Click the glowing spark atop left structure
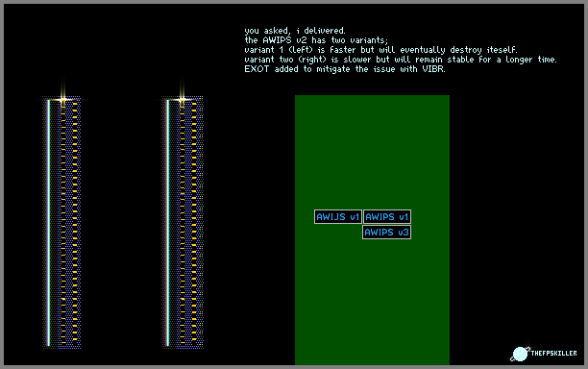Image resolution: width=588 pixels, height=369 pixels. 62,99
